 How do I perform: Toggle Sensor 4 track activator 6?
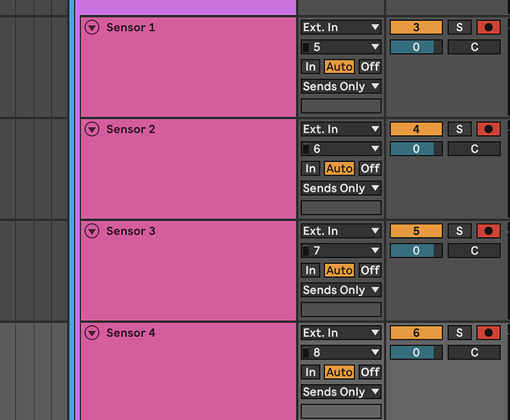pos(416,333)
